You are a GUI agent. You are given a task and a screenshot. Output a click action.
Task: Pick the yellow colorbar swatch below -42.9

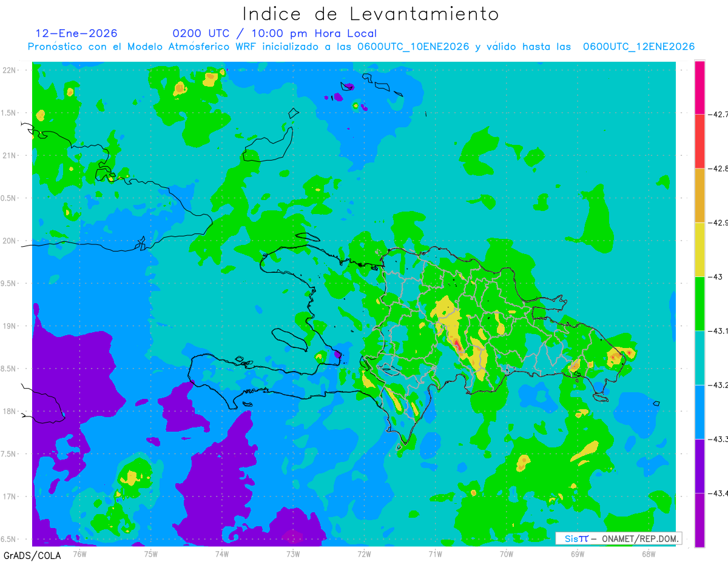point(699,249)
